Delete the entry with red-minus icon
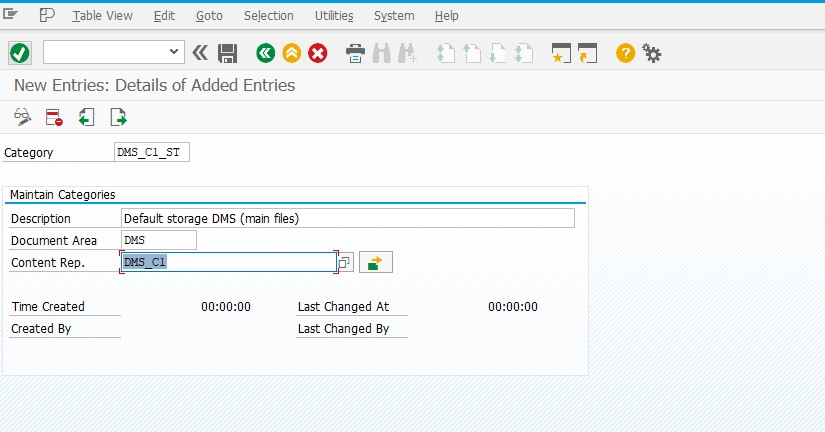This screenshot has width=825, height=432. 54,117
